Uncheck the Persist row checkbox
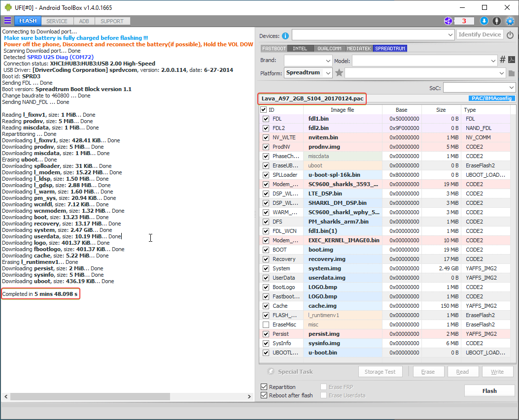 (266, 334)
